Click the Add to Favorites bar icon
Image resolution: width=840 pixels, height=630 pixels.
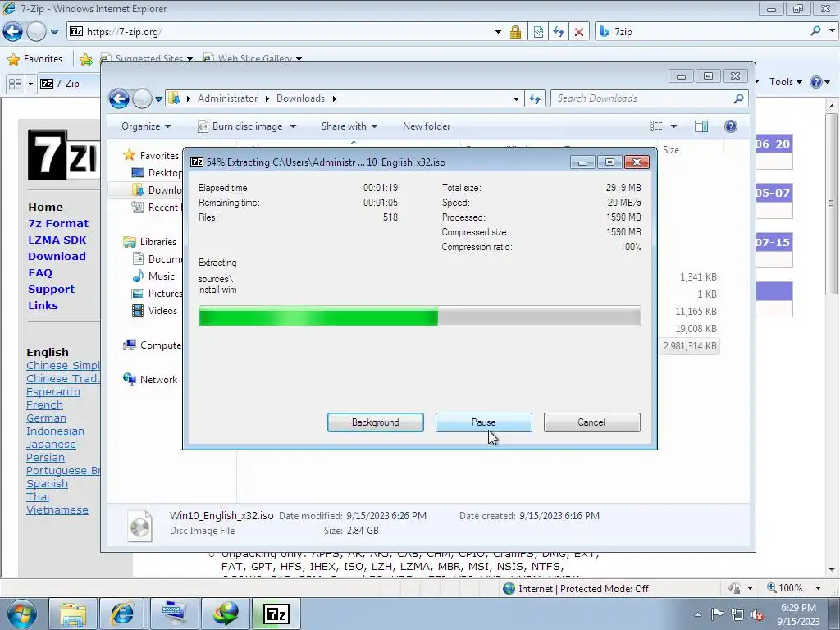click(85, 59)
